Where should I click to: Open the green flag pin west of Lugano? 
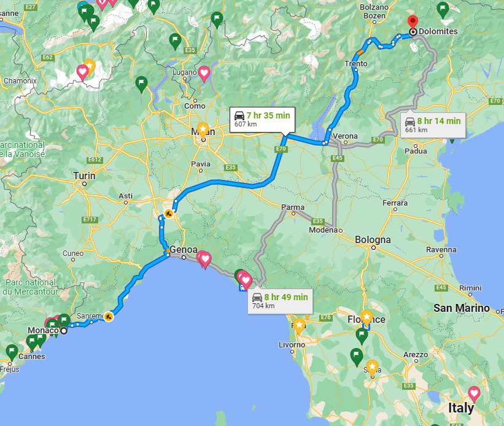tap(141, 84)
